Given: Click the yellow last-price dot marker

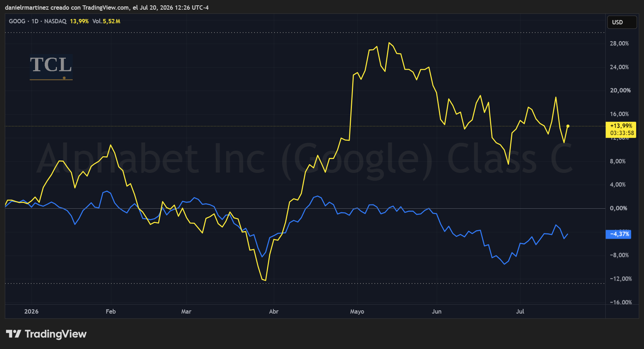Looking at the screenshot, I should click(x=568, y=126).
